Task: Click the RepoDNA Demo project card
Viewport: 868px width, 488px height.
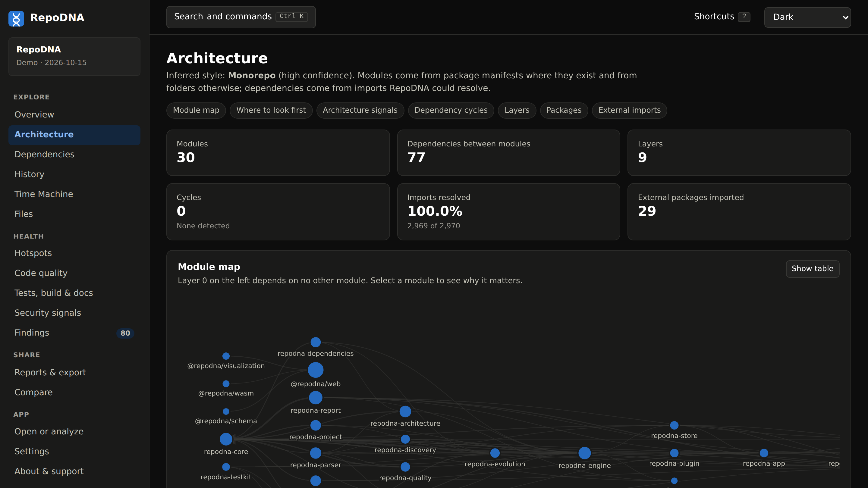Action: (74, 57)
